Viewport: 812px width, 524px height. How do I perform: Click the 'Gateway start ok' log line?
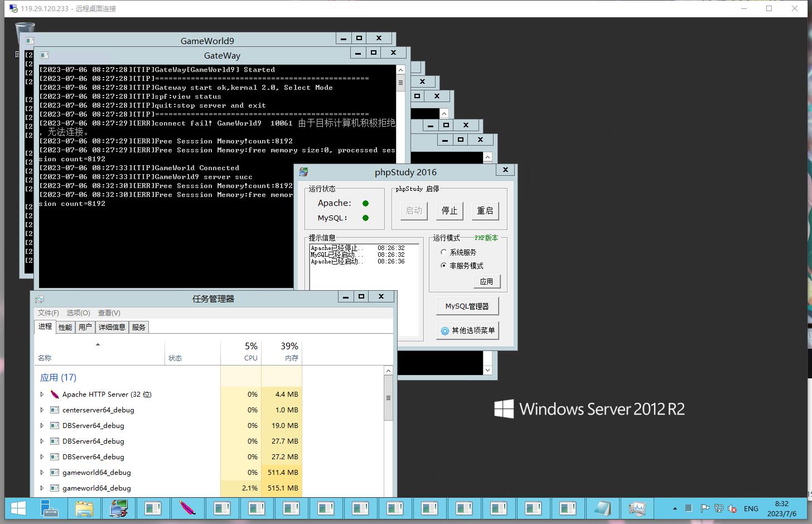(186, 88)
